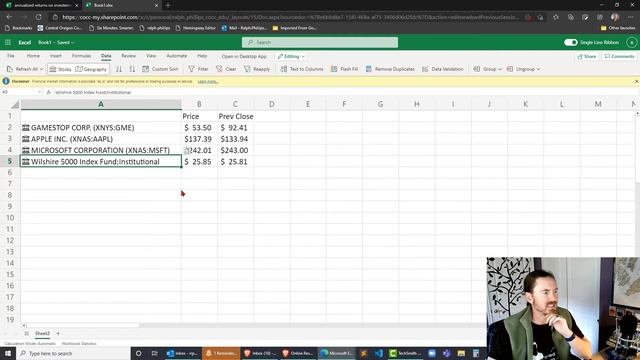Open the Windows Start menu
The height and width of the screenshot is (360, 640).
coord(8,353)
